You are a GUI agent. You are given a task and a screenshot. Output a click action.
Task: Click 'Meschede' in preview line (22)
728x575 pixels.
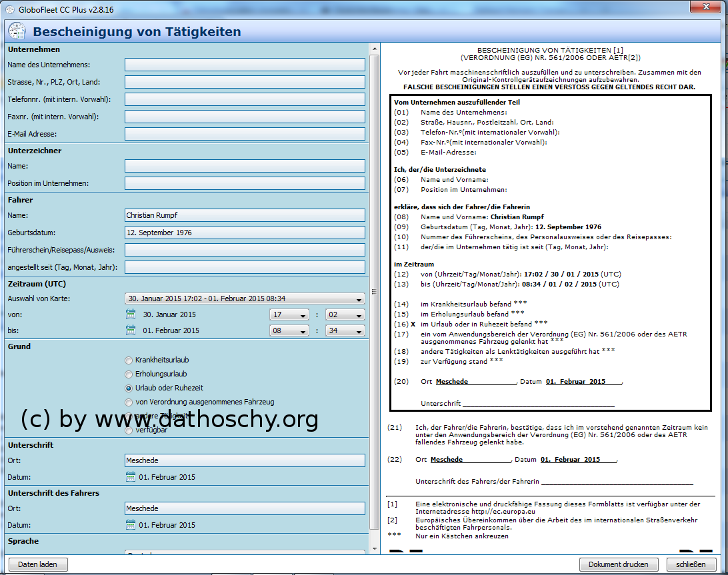tap(447, 460)
